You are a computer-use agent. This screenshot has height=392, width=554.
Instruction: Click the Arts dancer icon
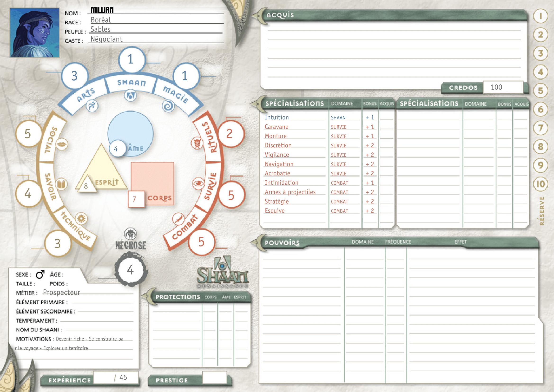(x=92, y=106)
